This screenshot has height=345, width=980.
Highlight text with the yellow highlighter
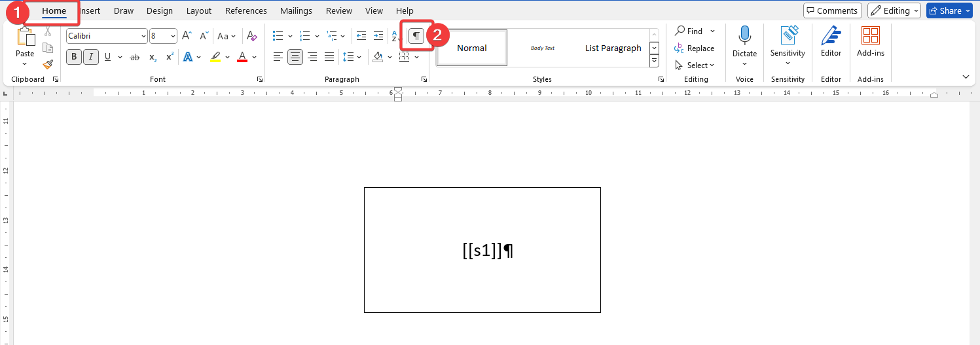(x=215, y=57)
